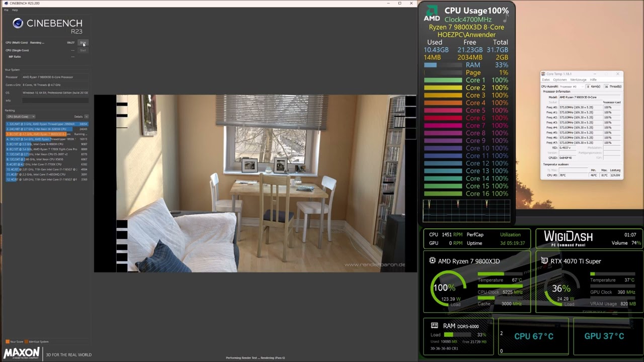Click the OS value field Windows 10 64 Bit
The height and width of the screenshot is (362, 644).
pos(55,93)
